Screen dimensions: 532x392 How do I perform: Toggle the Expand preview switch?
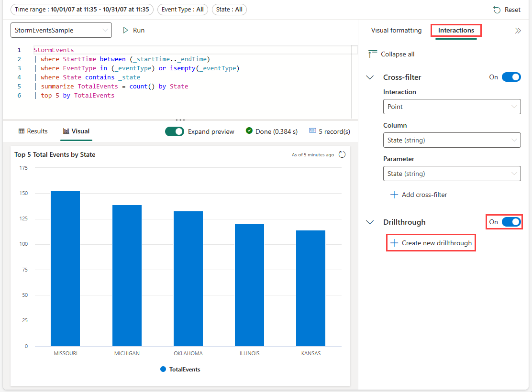click(175, 131)
